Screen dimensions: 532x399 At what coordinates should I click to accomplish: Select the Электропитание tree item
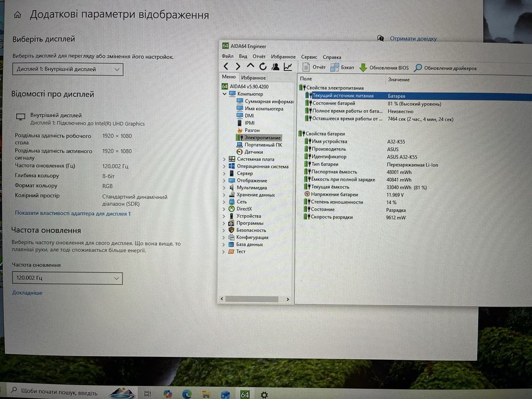(258, 137)
